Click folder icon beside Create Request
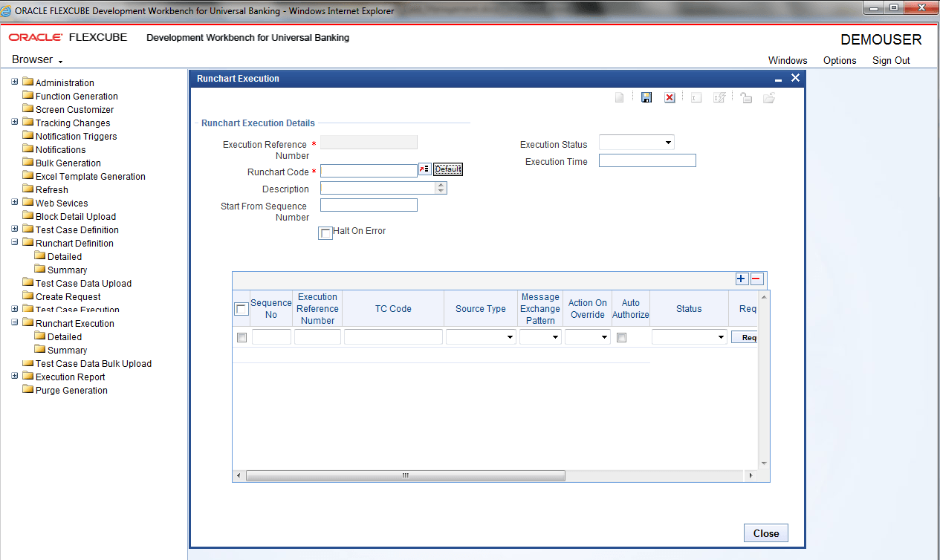The image size is (940, 560). 28,296
